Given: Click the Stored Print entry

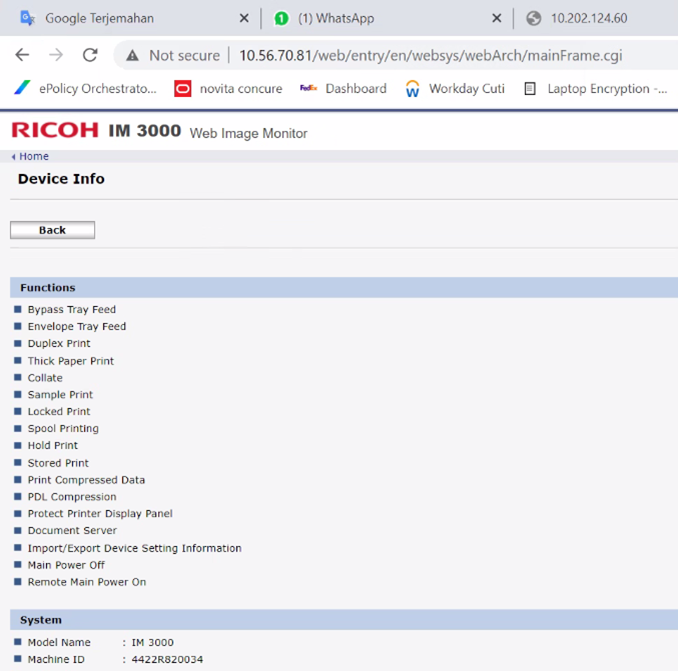Looking at the screenshot, I should tap(58, 463).
